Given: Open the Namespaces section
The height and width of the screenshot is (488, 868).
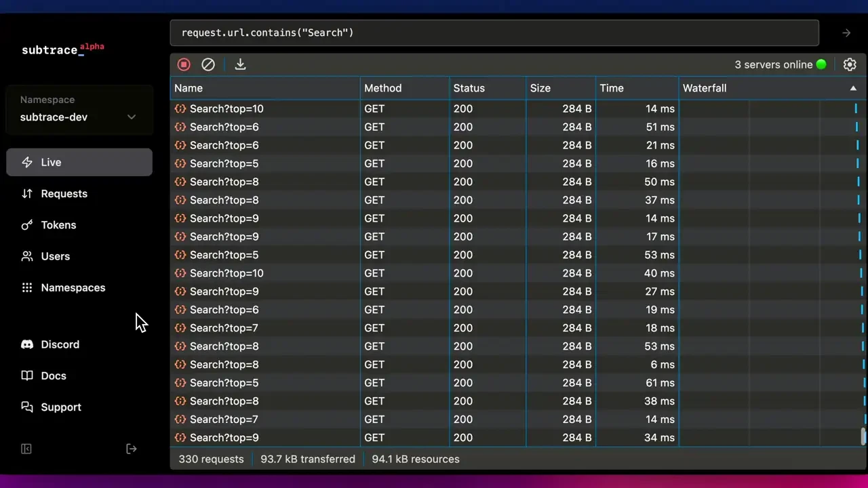Looking at the screenshot, I should (x=79, y=287).
